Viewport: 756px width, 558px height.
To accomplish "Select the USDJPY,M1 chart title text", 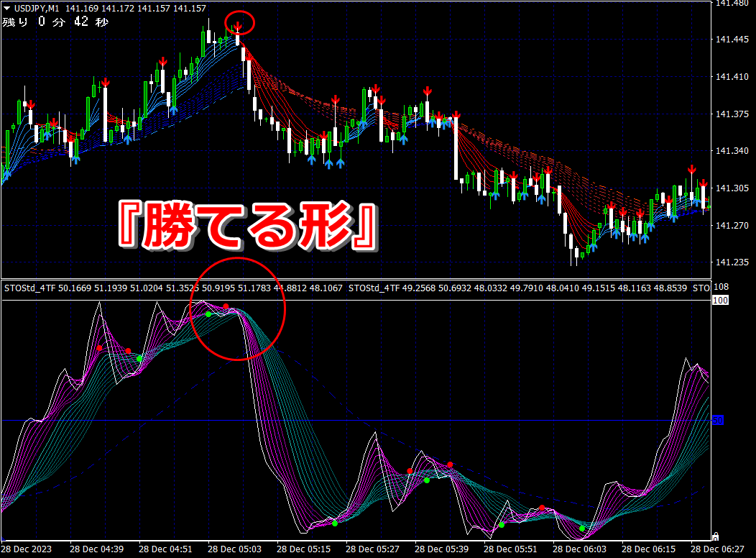I will [x=37, y=8].
